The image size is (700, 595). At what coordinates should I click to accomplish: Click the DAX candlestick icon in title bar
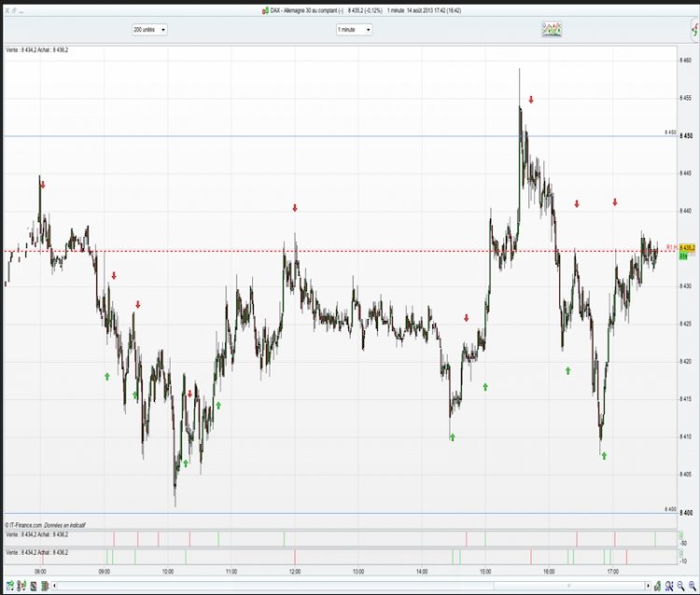tap(265, 10)
